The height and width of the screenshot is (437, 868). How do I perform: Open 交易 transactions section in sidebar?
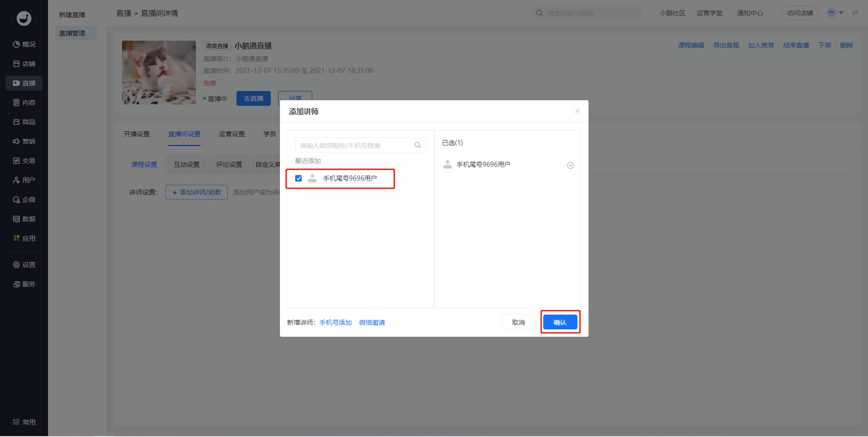pyautogui.click(x=24, y=161)
